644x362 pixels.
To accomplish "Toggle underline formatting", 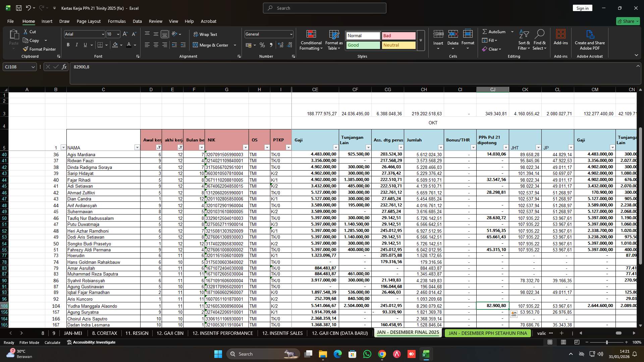I will (x=85, y=45).
